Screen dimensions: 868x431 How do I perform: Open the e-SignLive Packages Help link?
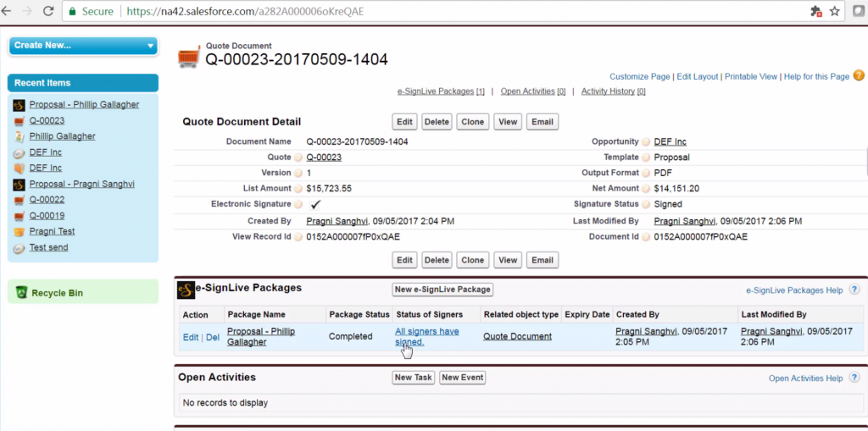coord(794,290)
